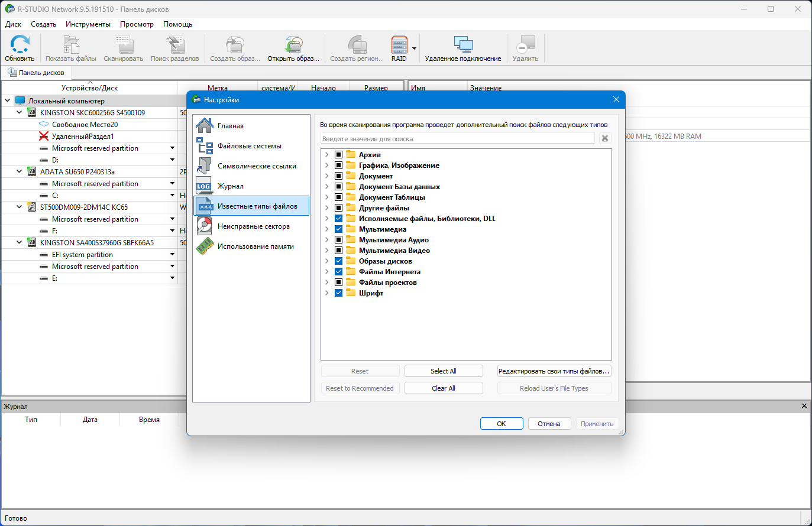
Task: Uncheck the Шрифт checkbox
Action: 338,293
